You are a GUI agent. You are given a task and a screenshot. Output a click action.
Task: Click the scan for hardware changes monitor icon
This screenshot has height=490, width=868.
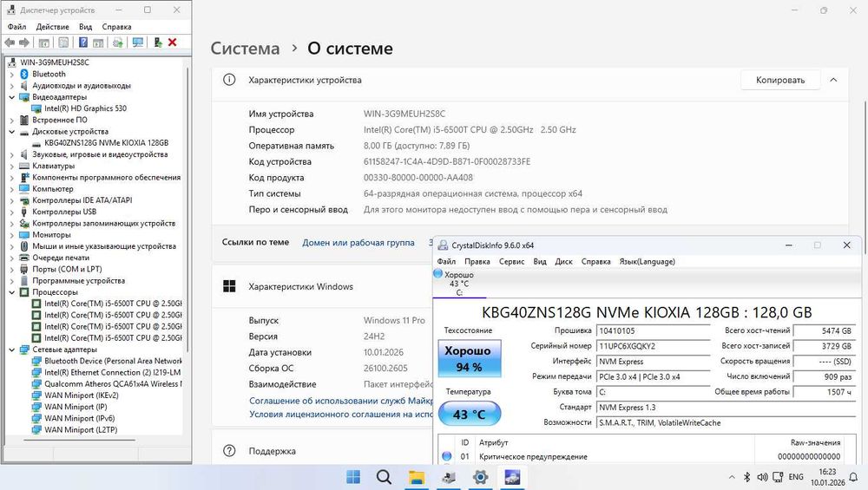pos(137,42)
